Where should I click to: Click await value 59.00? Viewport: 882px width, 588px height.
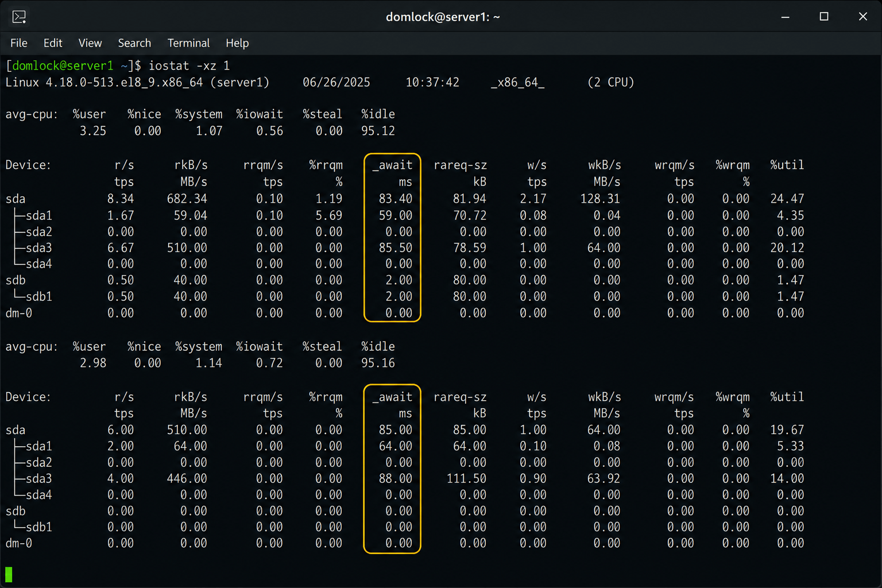click(396, 215)
